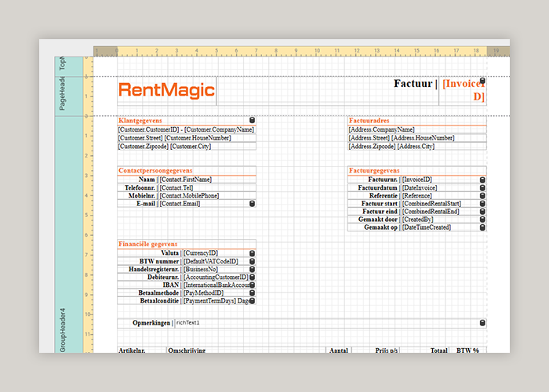Select the [CombinedRentalStart] field
Viewport: 549px width, 392px height.
tap(444, 204)
